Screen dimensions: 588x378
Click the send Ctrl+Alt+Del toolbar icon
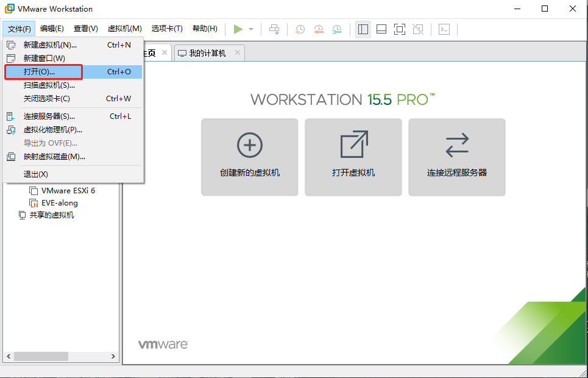[x=274, y=29]
